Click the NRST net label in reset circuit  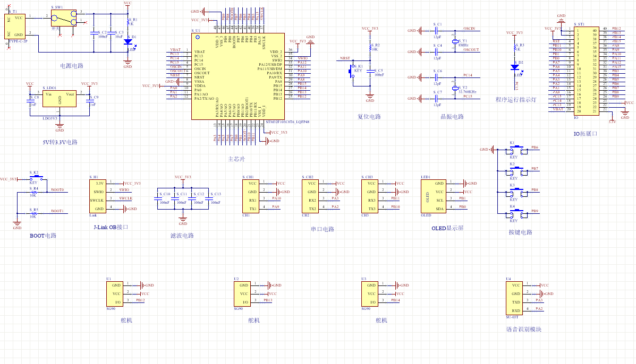tap(345, 58)
